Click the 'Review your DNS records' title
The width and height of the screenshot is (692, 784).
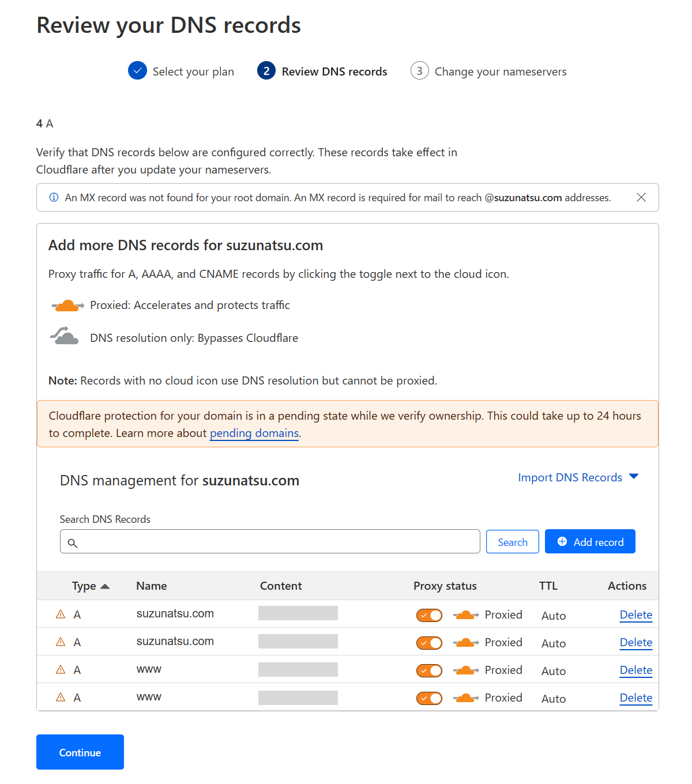[x=168, y=25]
